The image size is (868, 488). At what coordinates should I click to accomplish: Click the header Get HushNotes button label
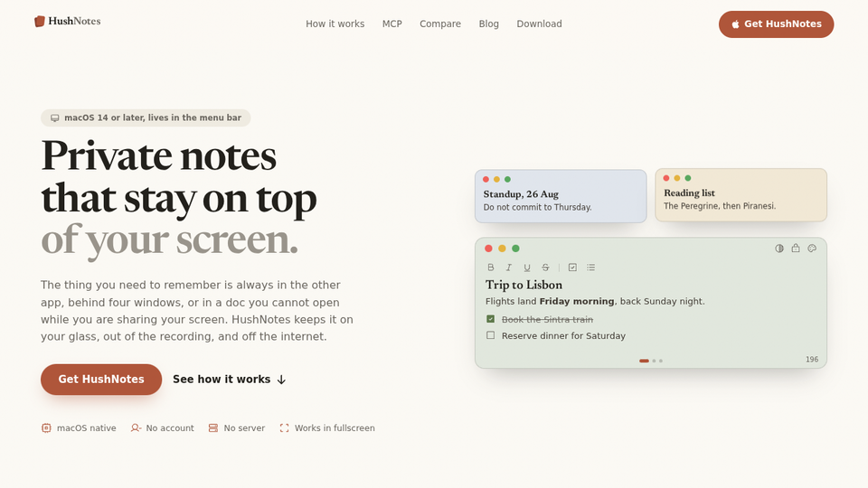(783, 23)
